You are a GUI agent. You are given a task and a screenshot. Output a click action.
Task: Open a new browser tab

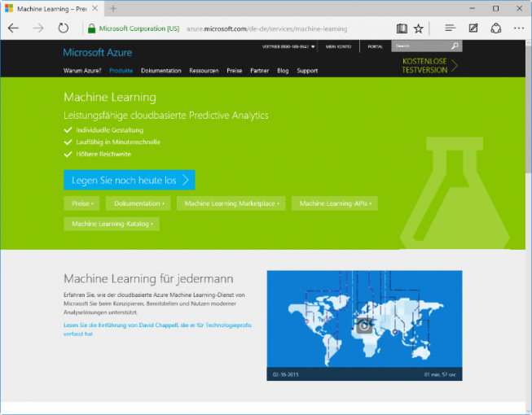[x=113, y=8]
